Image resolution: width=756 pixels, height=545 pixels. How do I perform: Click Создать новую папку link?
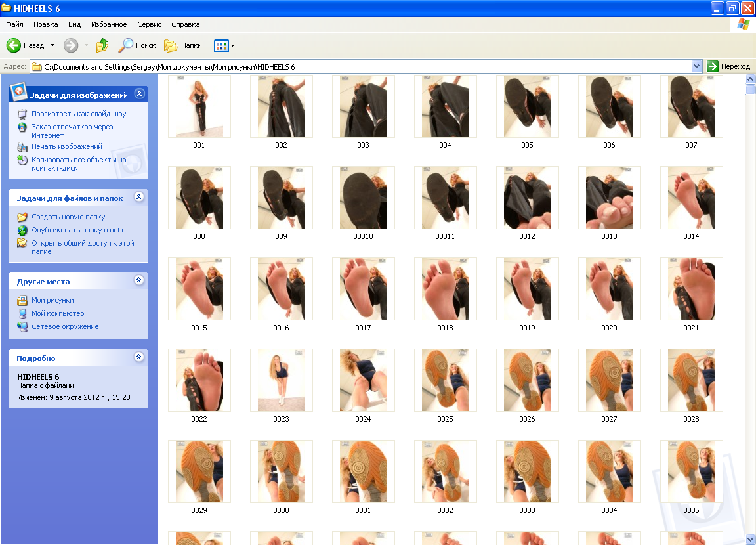click(x=68, y=217)
